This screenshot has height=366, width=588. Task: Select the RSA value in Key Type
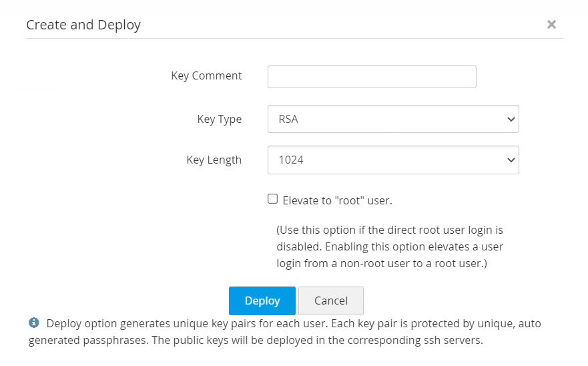click(x=288, y=120)
